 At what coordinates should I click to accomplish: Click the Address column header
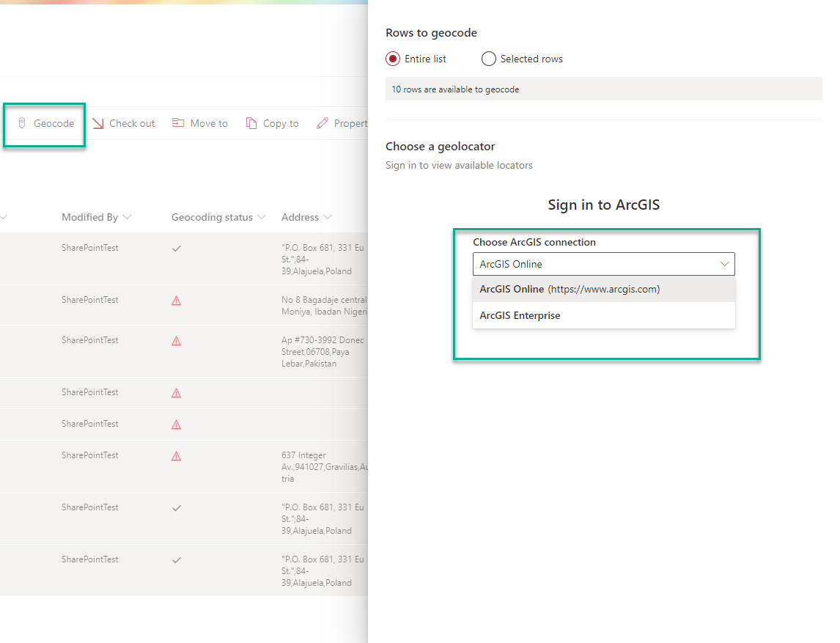click(300, 217)
